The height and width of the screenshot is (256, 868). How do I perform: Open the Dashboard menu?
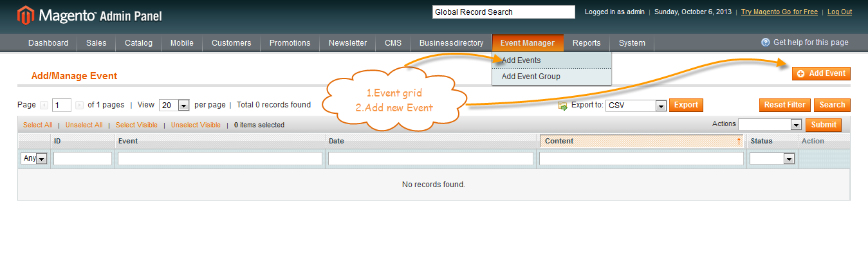click(x=48, y=43)
